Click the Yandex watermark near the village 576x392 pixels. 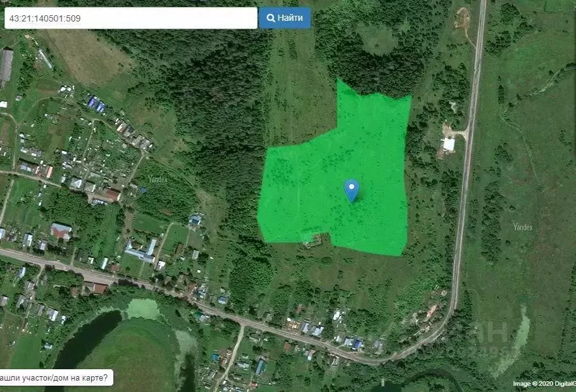pyautogui.click(x=158, y=179)
